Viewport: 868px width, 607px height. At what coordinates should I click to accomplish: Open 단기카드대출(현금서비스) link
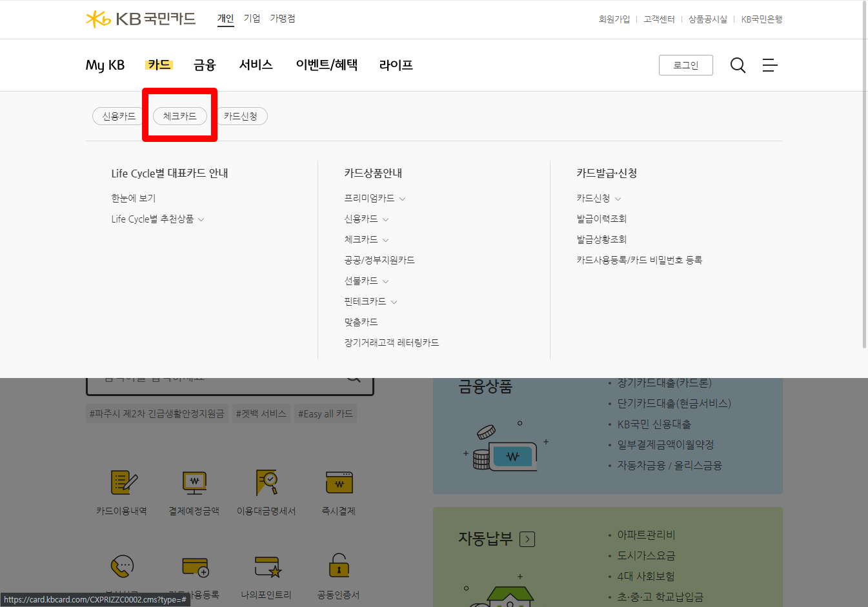tap(674, 404)
